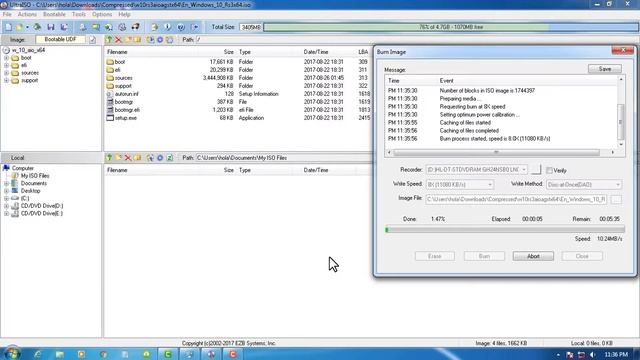This screenshot has width=640, height=360.
Task: Click the New Folder icon in Image pane
Action: click(x=128, y=40)
